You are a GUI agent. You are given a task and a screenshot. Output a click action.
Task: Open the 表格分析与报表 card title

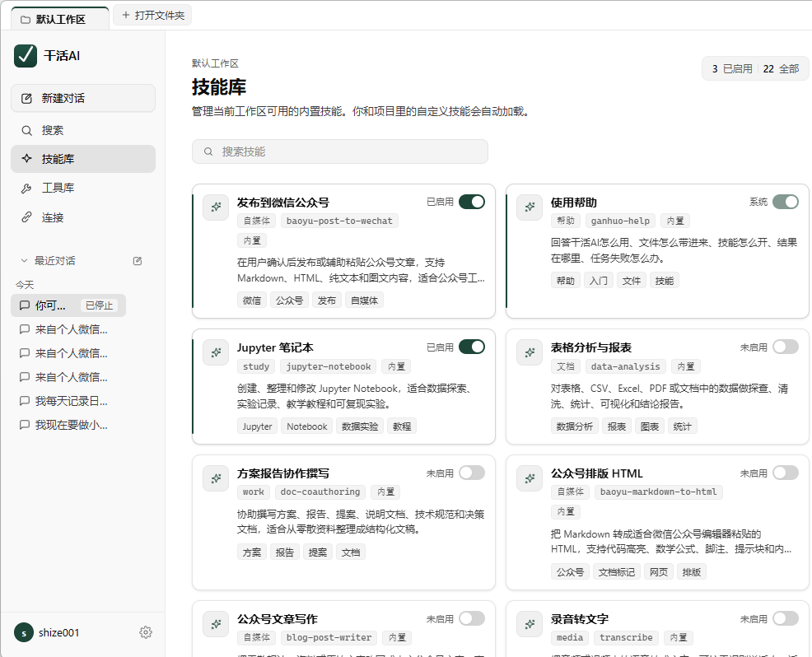coord(590,347)
